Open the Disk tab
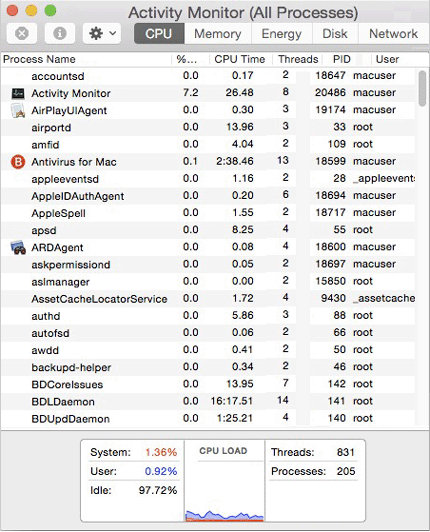The width and height of the screenshot is (430, 532). point(335,34)
